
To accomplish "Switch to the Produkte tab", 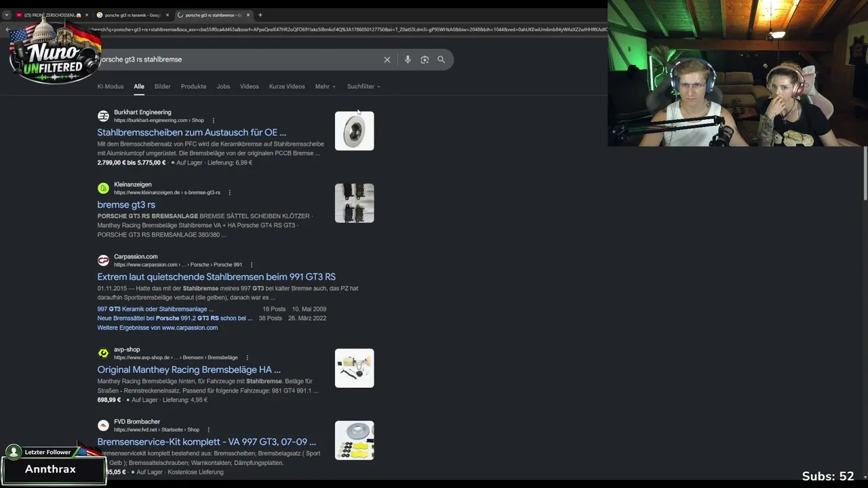I will pyautogui.click(x=193, y=87).
